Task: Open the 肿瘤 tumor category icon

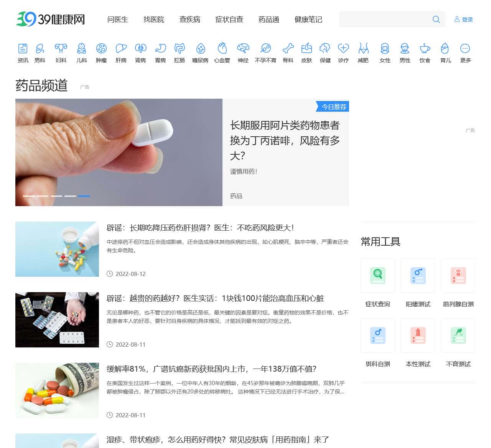Action: [x=101, y=48]
